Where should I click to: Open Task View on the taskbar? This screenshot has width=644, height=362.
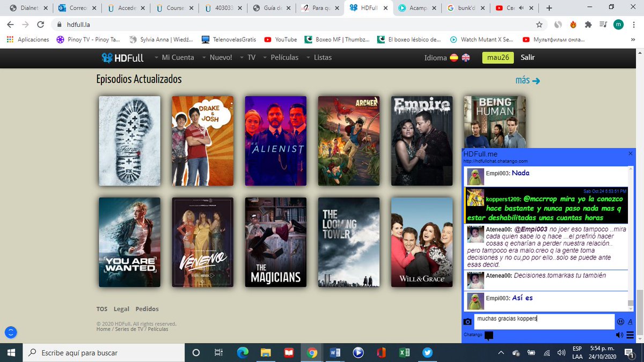218,352
